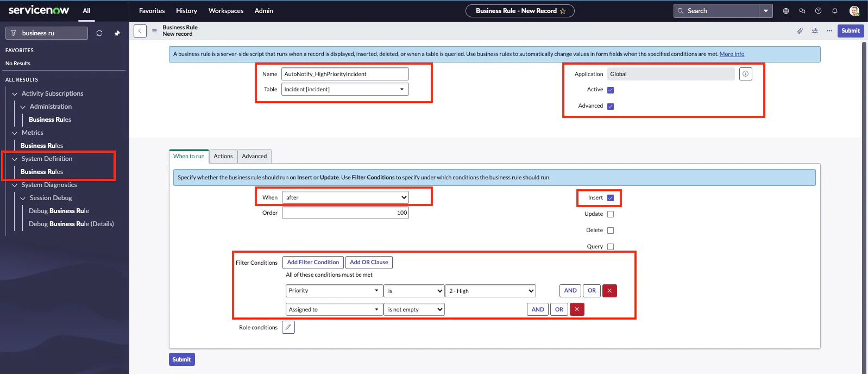Open the When dropdown set to after
This screenshot has height=374, width=868.
(x=345, y=197)
